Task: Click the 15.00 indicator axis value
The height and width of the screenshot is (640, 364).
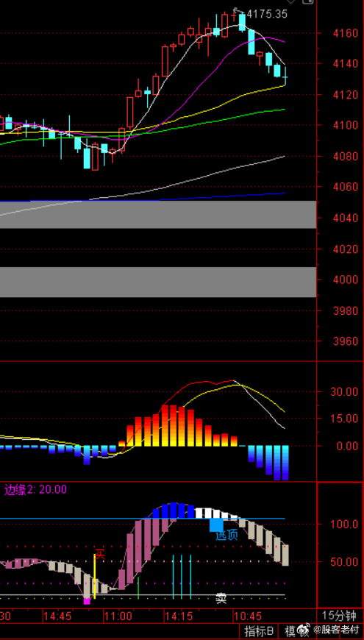Action: point(344,419)
